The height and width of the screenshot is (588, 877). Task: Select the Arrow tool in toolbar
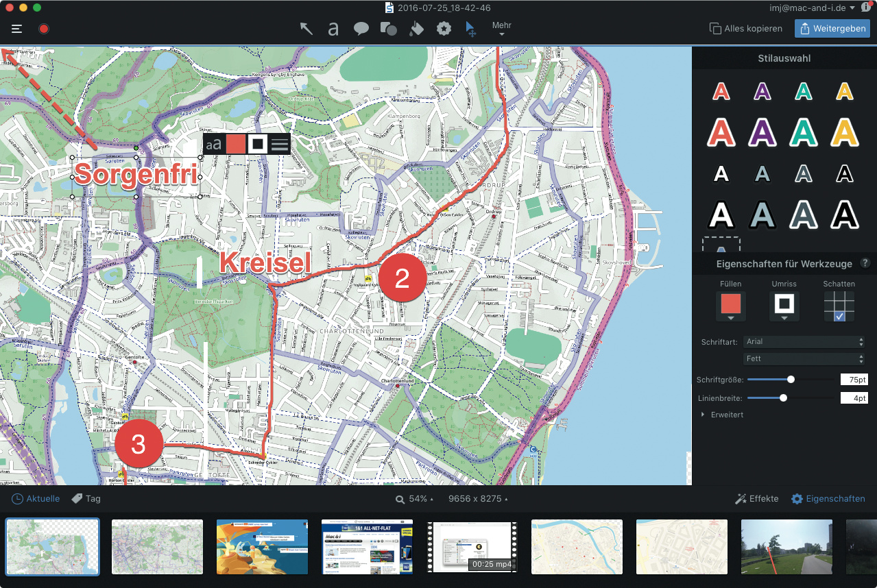tap(307, 29)
